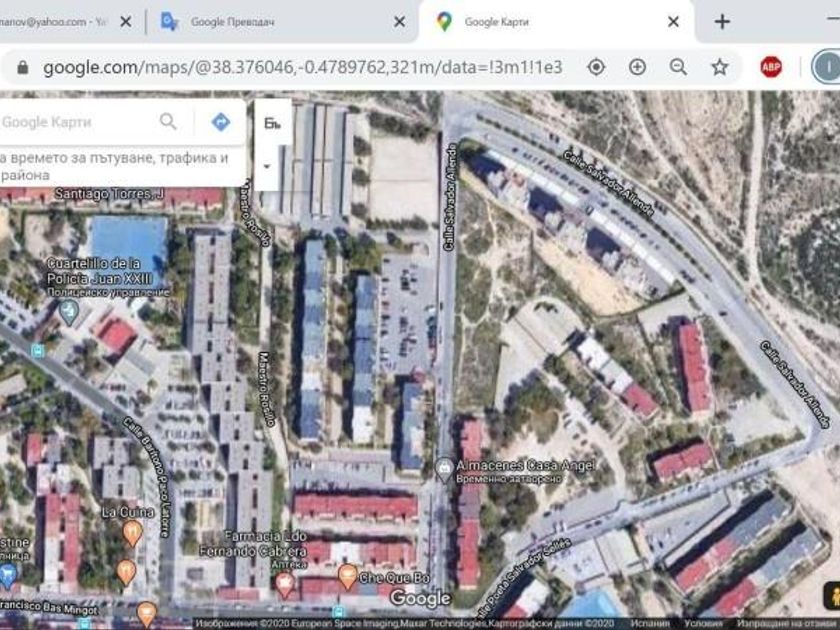
Task: Close the Google Преводач tab
Action: (400, 22)
